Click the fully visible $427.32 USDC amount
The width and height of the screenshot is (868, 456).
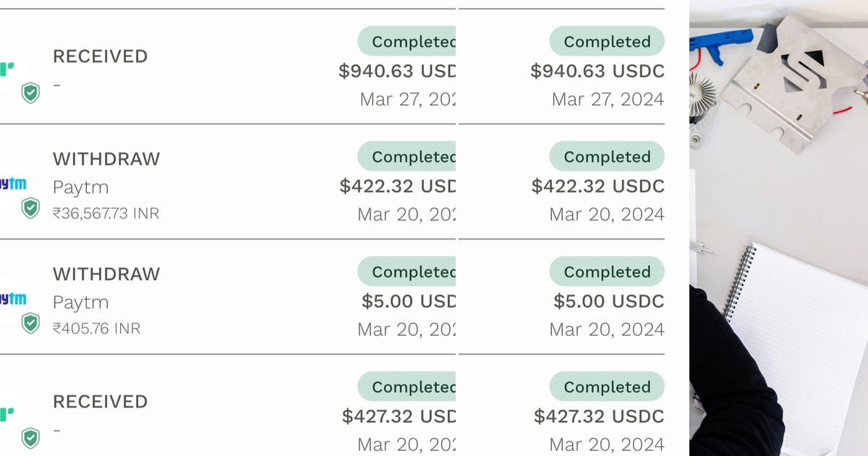click(599, 416)
